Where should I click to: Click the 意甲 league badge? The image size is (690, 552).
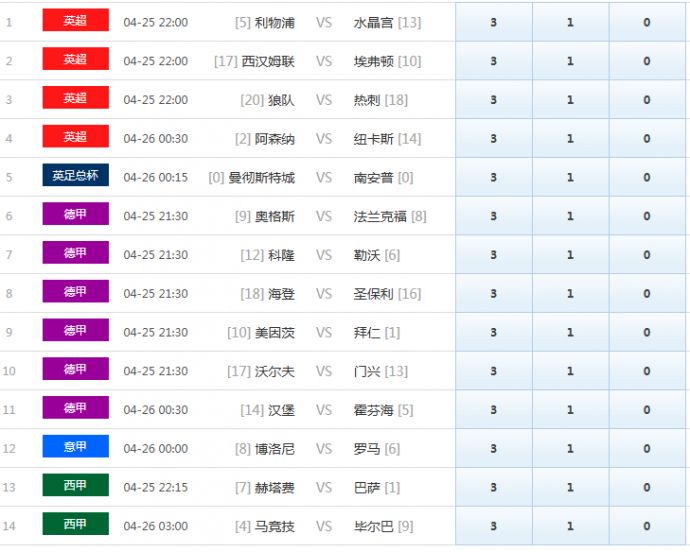click(75, 448)
